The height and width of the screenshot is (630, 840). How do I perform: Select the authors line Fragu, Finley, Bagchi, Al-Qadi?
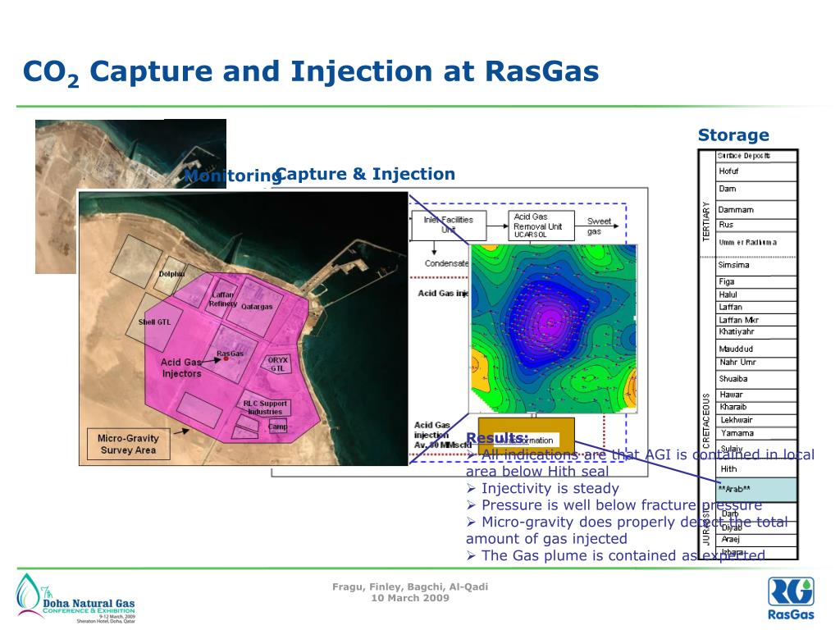click(x=410, y=587)
